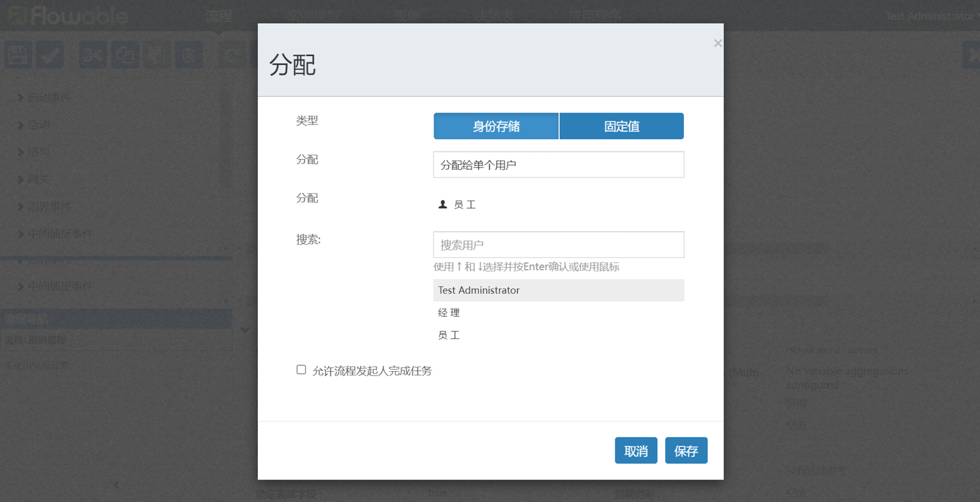Screen dimensions: 980x502
Task: Open the 分配给单个用户 dropdown
Action: pyautogui.click(x=558, y=165)
